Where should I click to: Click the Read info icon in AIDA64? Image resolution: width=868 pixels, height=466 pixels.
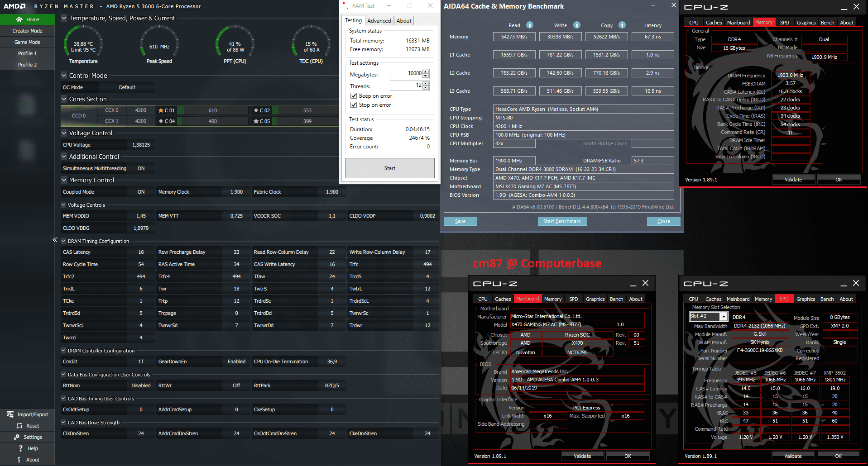click(x=530, y=25)
